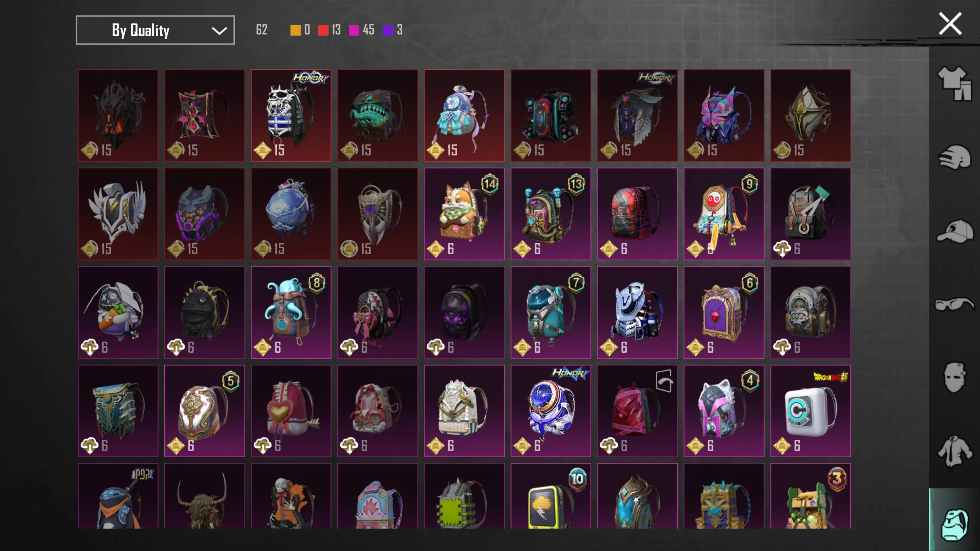
Task: Filter by red quality swatch showing 13
Action: tap(323, 30)
